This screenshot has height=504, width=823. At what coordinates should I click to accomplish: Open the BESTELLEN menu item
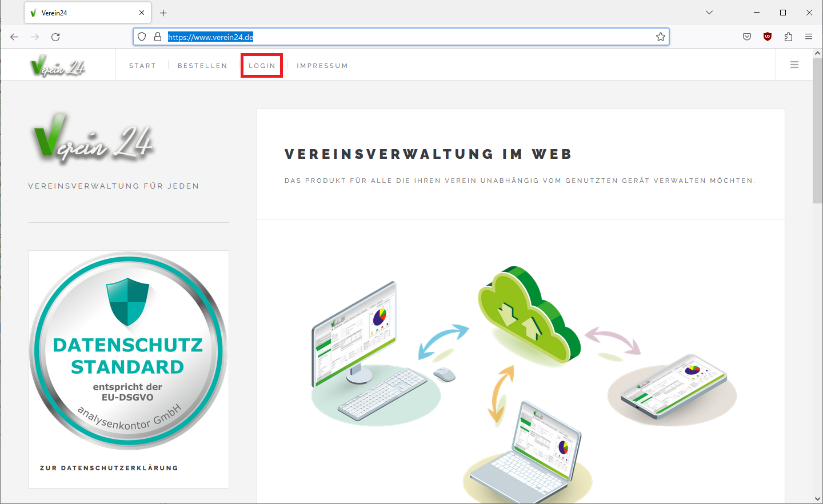click(x=202, y=66)
